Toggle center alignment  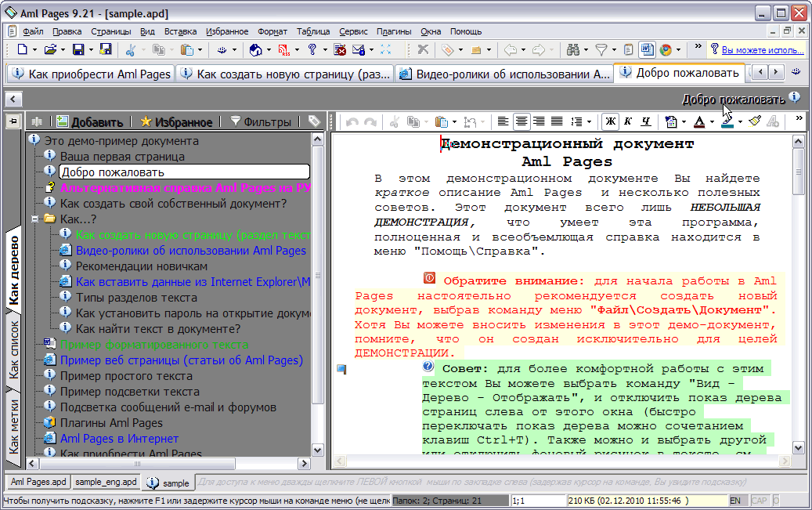click(x=521, y=121)
